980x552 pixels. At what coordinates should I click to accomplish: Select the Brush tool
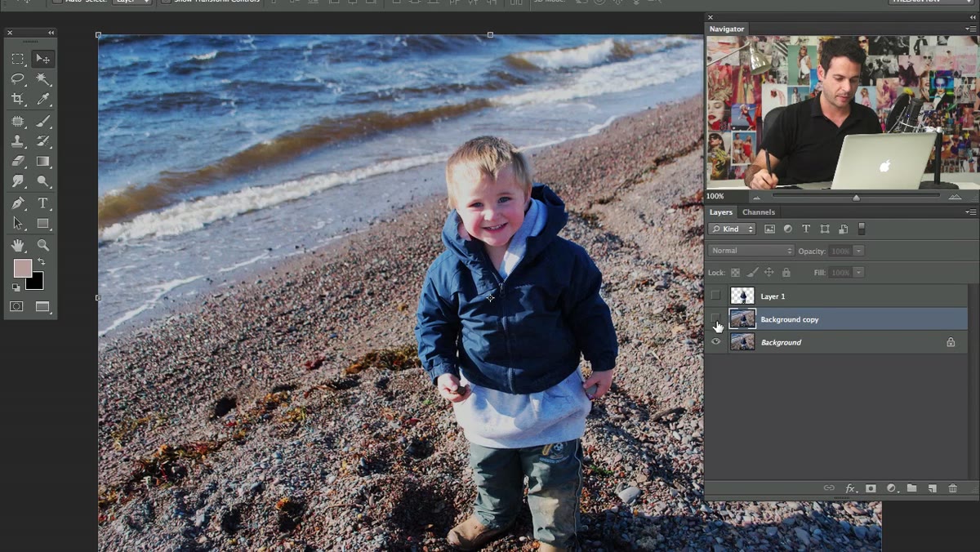(42, 121)
